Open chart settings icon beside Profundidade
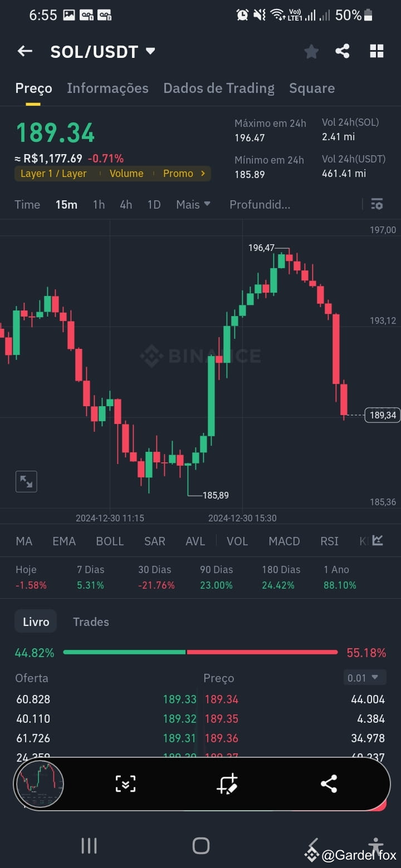Viewport: 401px width, 868px height. 377,204
